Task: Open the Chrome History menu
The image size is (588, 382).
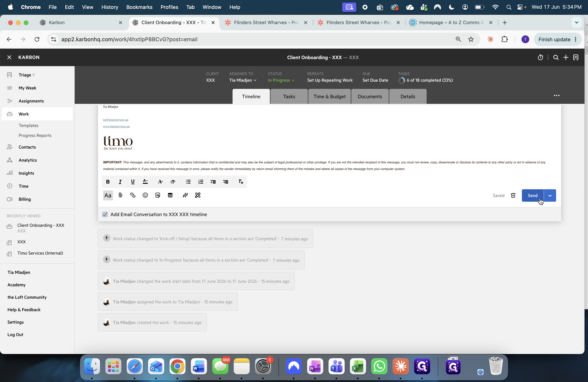Action: pos(109,7)
